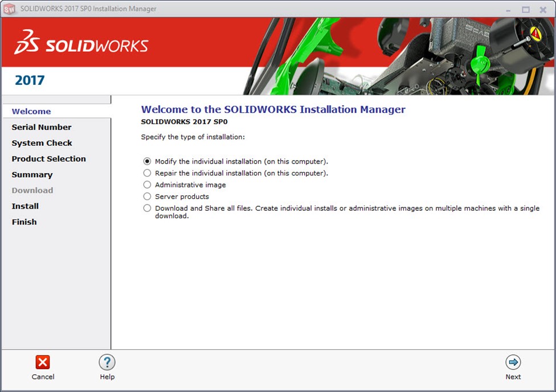Click the SolidWorks app icon in title bar
This screenshot has height=392, width=556.
pyautogui.click(x=10, y=9)
